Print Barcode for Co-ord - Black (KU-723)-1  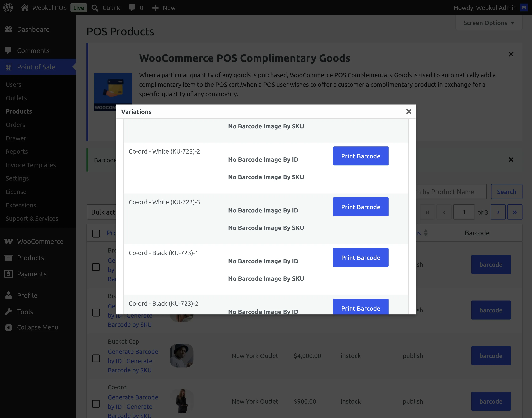pos(361,257)
